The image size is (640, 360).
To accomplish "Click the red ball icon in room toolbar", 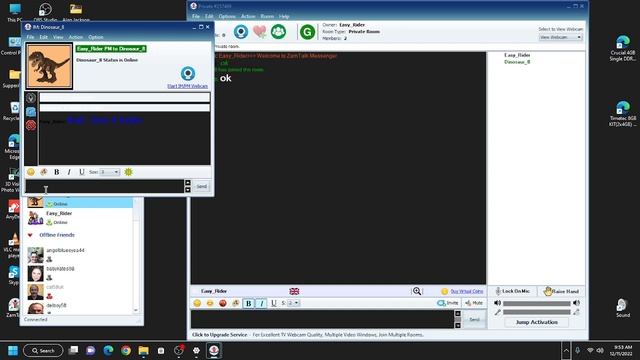I will pyautogui.click(x=222, y=303).
